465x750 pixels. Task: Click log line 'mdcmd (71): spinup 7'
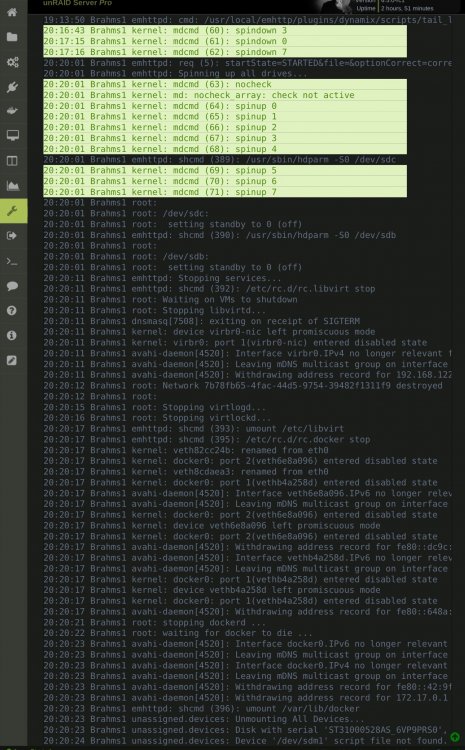[x=225, y=192]
